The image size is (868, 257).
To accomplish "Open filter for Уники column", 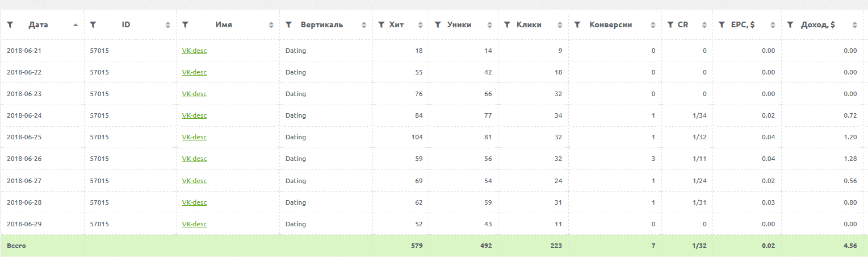I will coord(438,25).
